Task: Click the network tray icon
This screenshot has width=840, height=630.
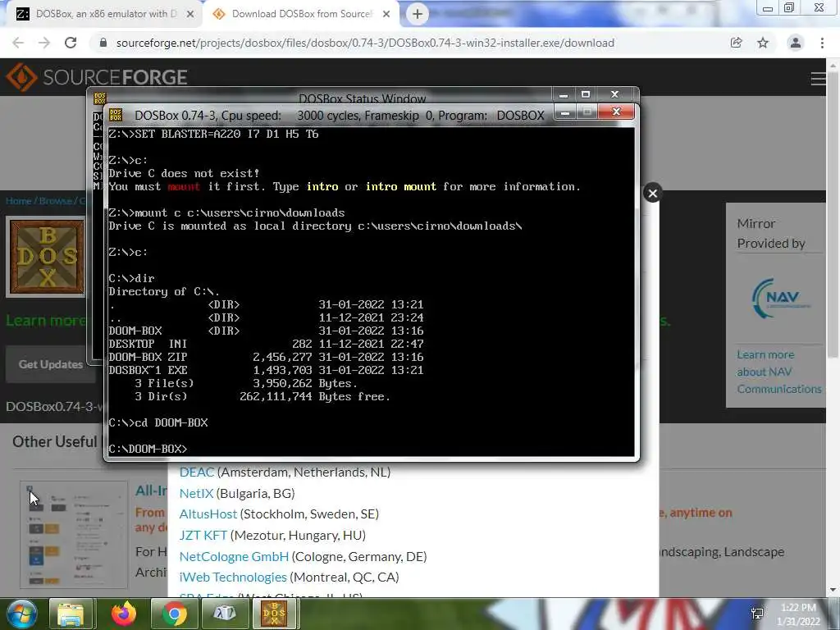Action: click(x=757, y=614)
